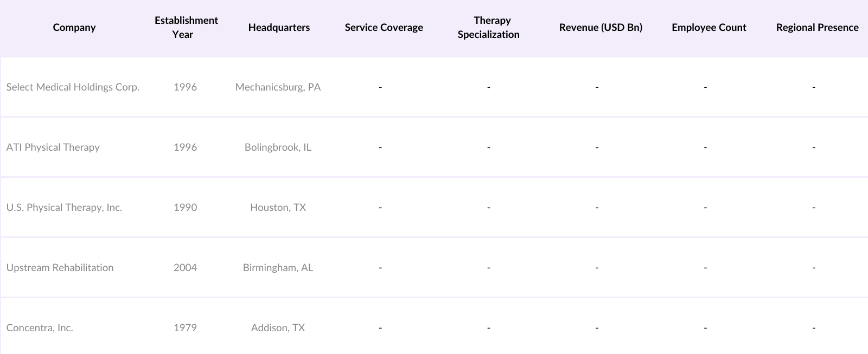Image resolution: width=868 pixels, height=354 pixels.
Task: Select the Birmingham, AL headquarters cell
Action: point(278,268)
